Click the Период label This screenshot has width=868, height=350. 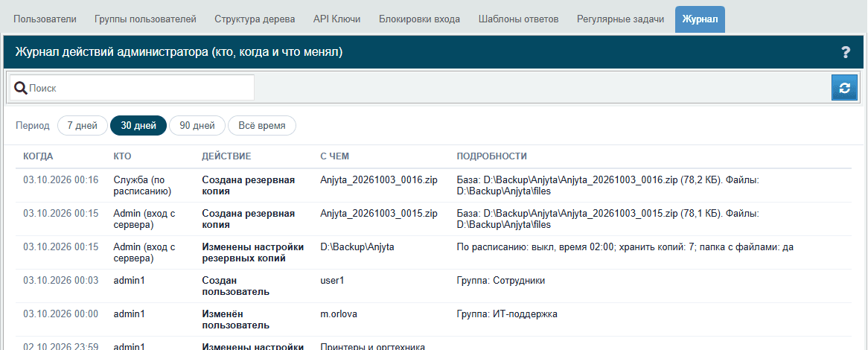tap(33, 126)
